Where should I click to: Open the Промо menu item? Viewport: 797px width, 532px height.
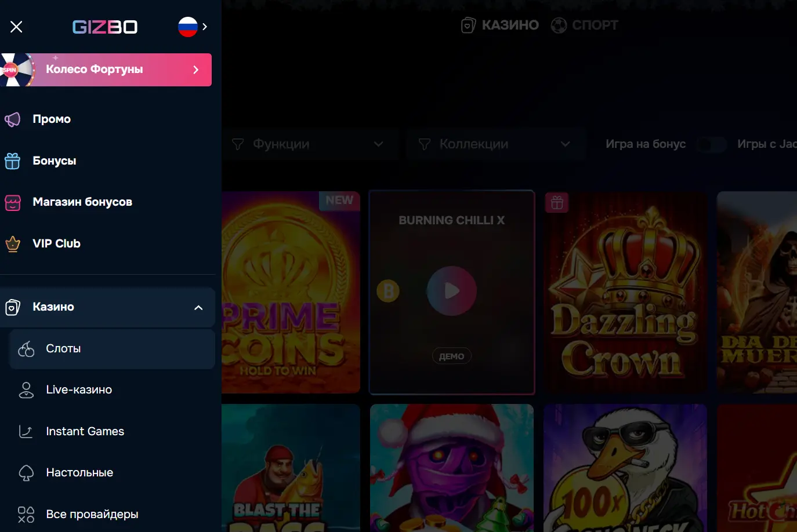(52, 119)
